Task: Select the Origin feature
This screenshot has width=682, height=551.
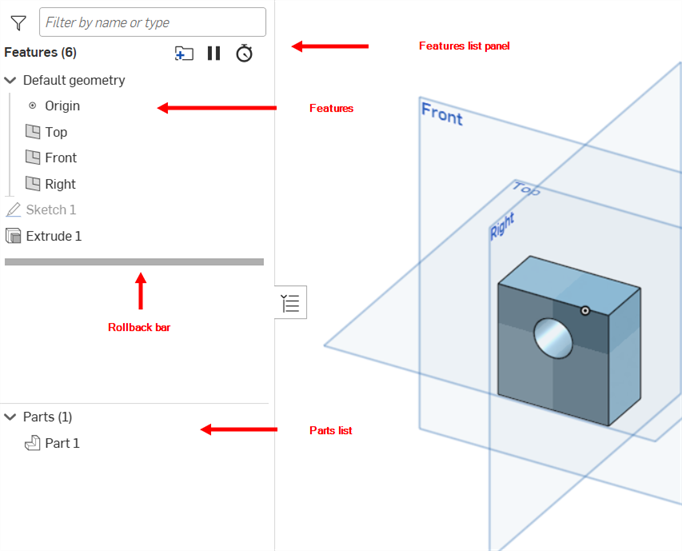Action: point(62,106)
